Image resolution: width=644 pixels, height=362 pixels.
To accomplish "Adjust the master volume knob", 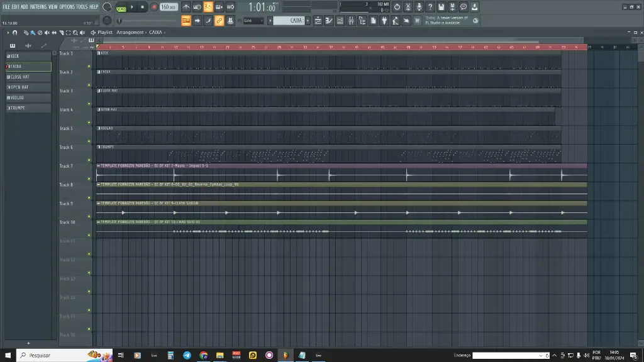I will (x=107, y=6).
